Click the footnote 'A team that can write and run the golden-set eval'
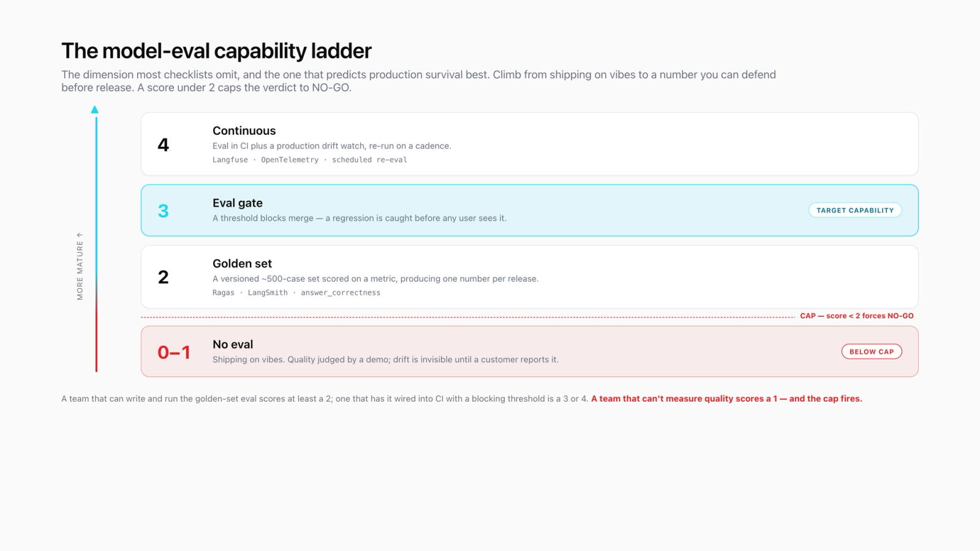This screenshot has width=980, height=551. click(x=325, y=399)
